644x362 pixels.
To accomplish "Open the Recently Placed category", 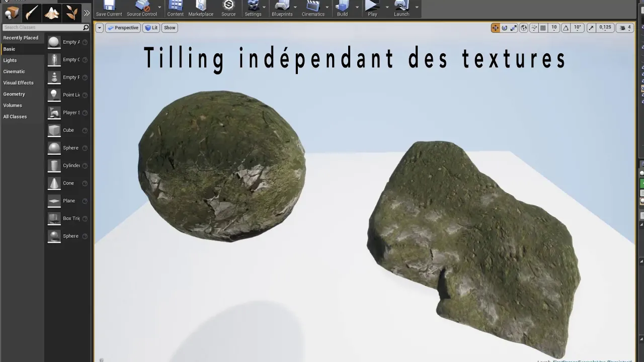I will 22,38.
